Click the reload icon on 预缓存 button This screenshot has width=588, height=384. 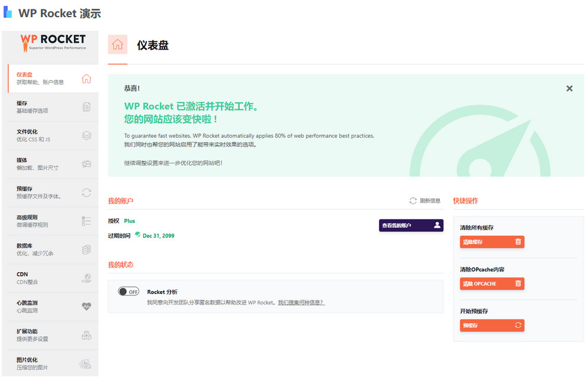(518, 325)
